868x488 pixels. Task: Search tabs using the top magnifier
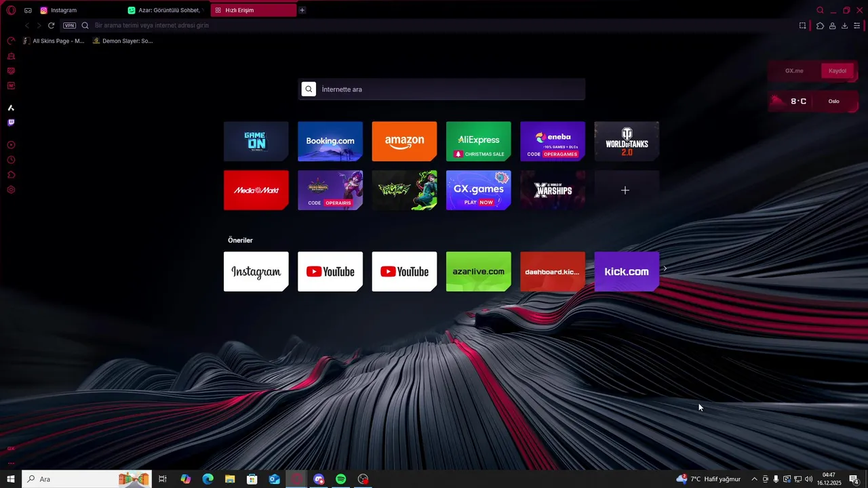[x=820, y=10]
